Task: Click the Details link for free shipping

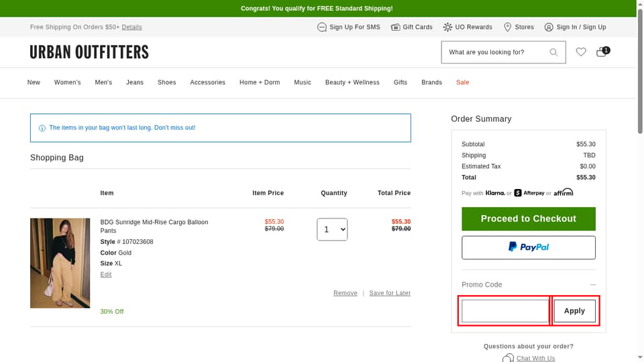Action: [x=132, y=27]
